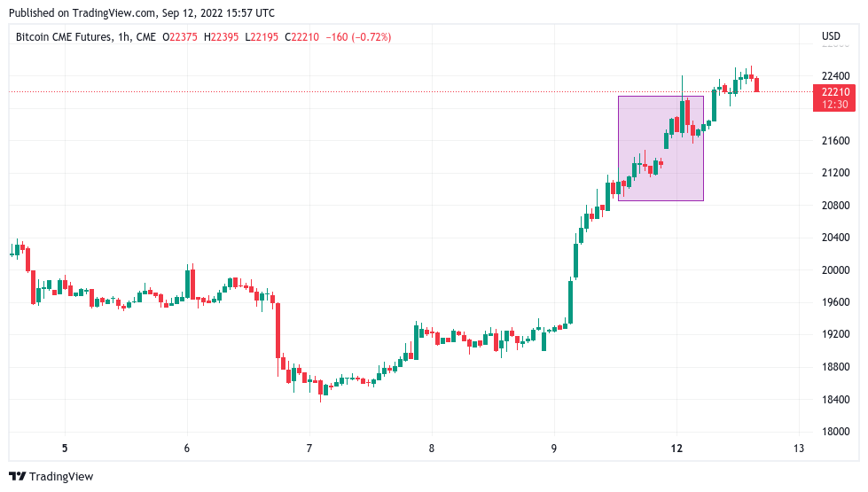This screenshot has height=492, width=868.
Task: Click the 21600 price axis label
Action: [835, 141]
